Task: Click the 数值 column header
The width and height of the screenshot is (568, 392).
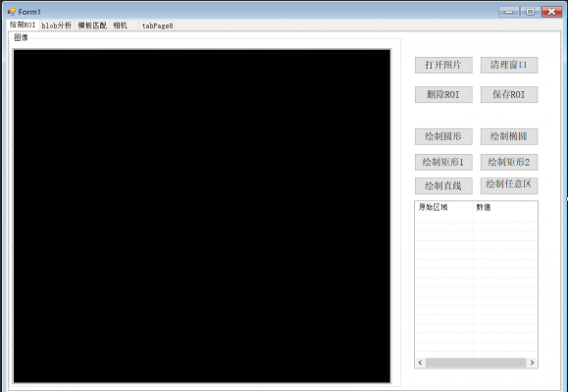Action: pos(505,207)
